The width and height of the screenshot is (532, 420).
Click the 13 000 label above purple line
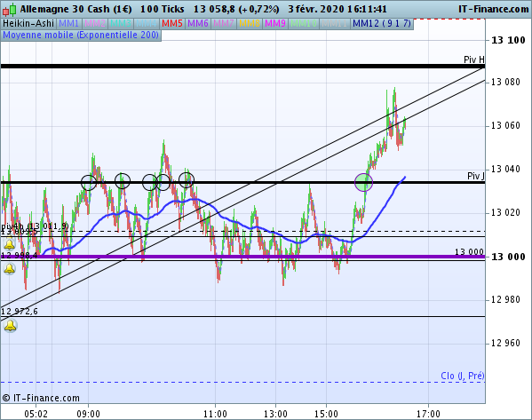(x=469, y=251)
